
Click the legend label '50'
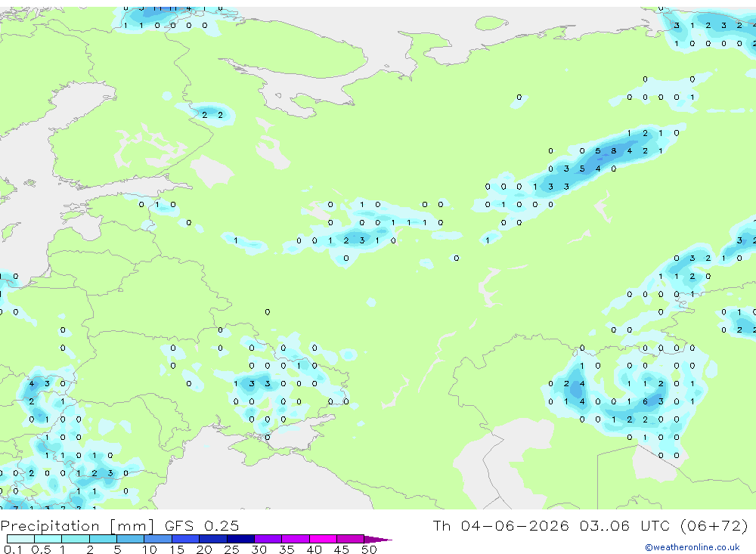click(x=369, y=549)
